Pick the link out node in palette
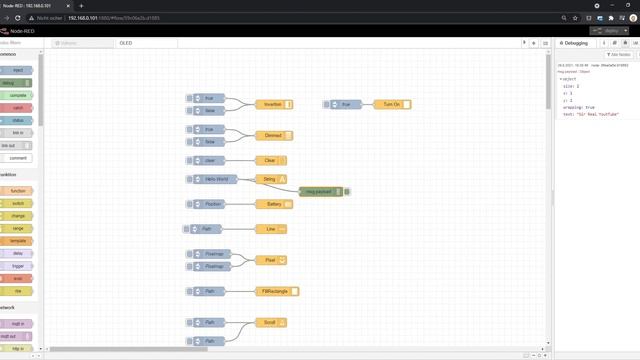Image resolution: width=640 pixels, height=360 pixels. (x=16, y=145)
